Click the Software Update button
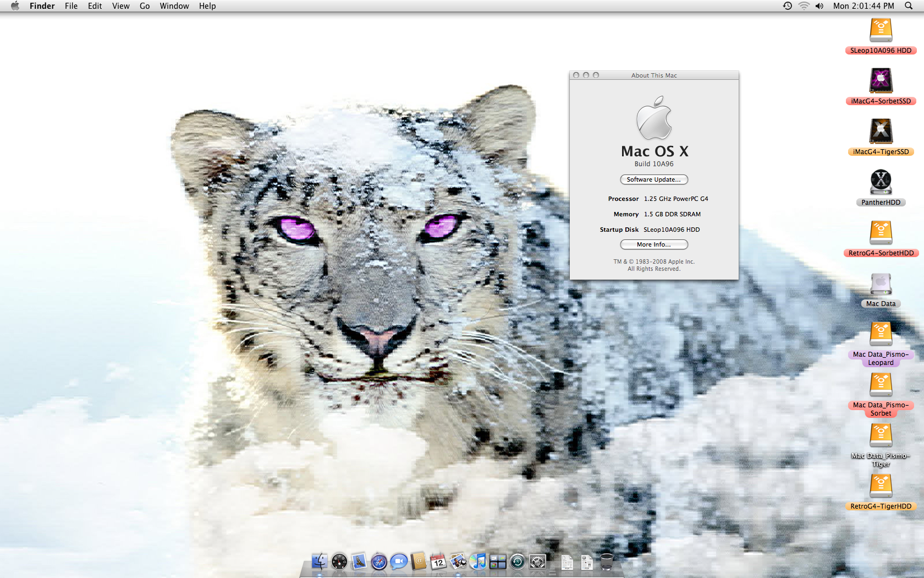924x578 pixels. click(x=654, y=179)
